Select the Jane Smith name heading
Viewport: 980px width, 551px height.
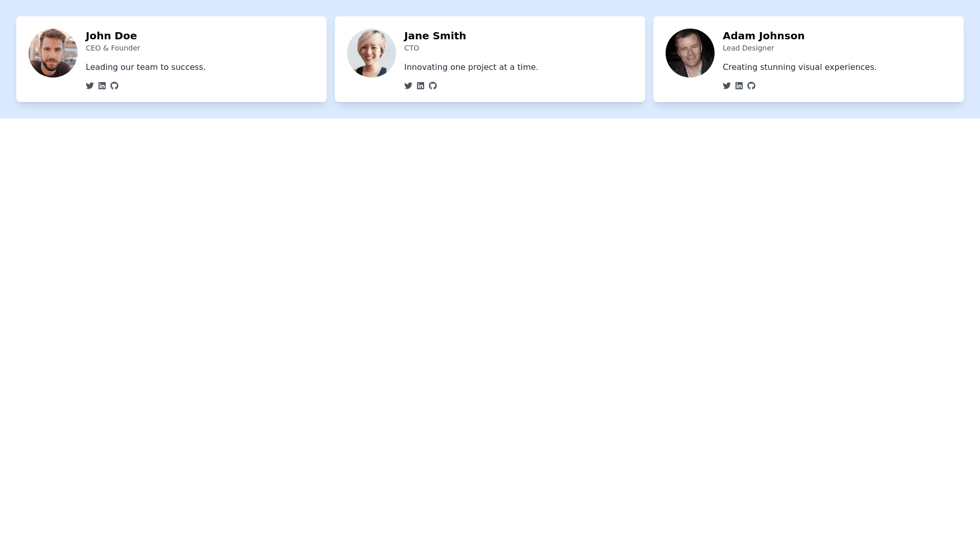point(435,36)
